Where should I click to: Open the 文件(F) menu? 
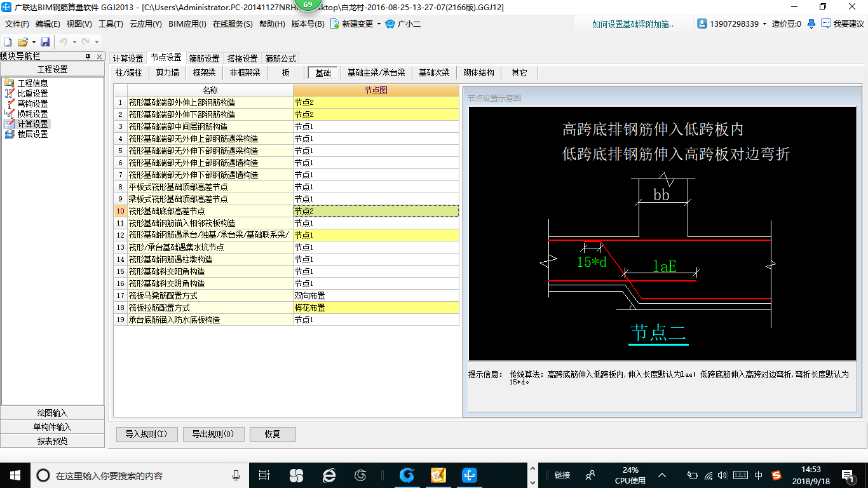(x=17, y=24)
